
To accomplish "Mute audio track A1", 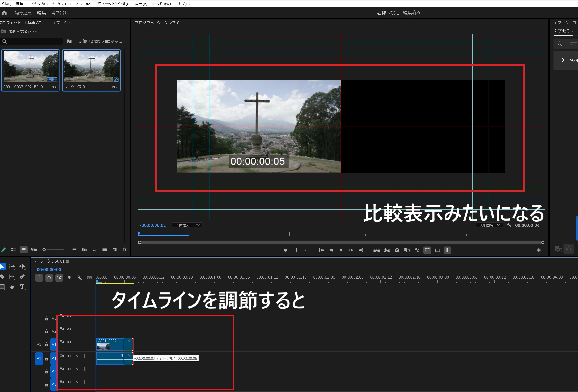I will coord(69,356).
